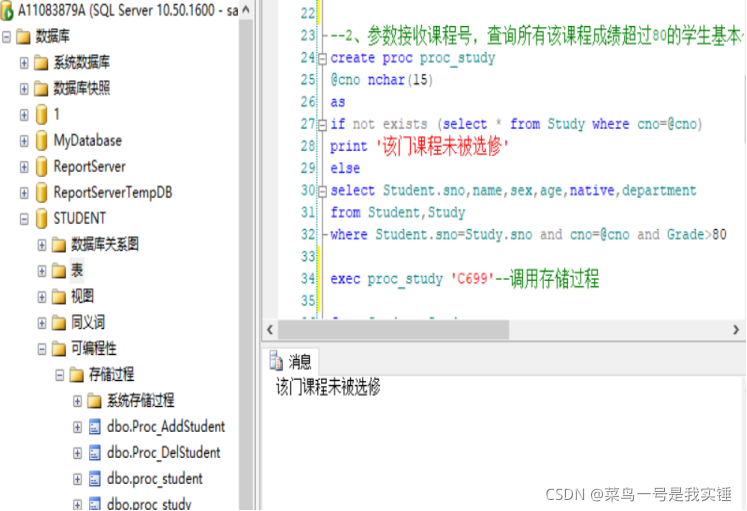Click dbo.Proc_DelStudent stored procedure icon

[x=94, y=453]
